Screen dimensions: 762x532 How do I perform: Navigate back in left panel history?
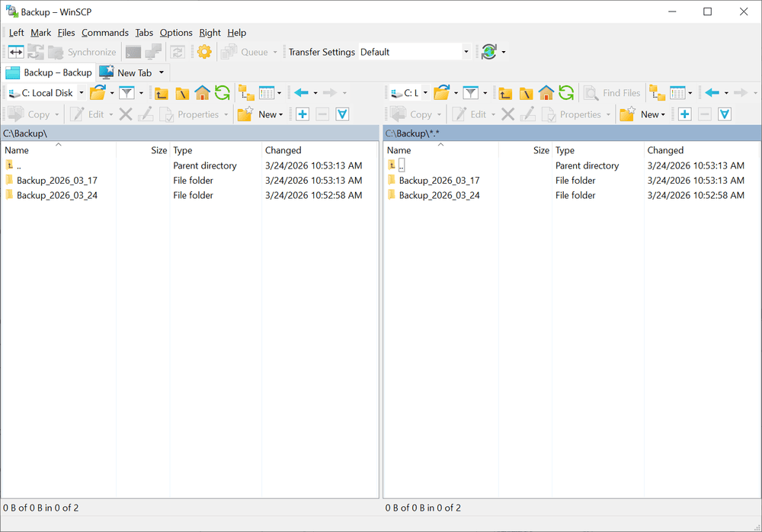pyautogui.click(x=301, y=92)
